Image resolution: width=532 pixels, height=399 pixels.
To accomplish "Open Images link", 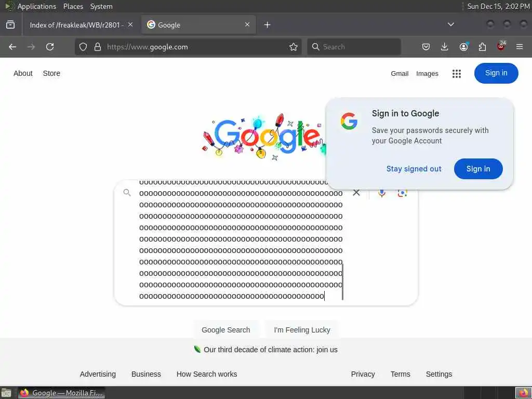I will 427,74.
